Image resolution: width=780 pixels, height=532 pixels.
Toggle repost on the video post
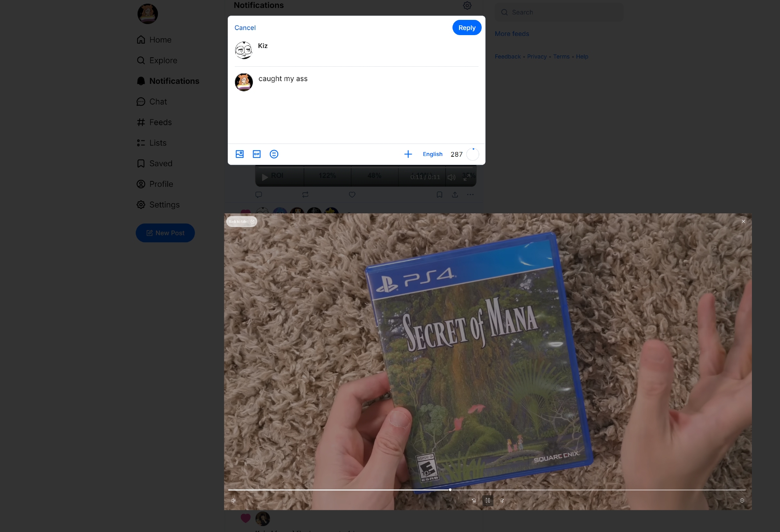[305, 195]
